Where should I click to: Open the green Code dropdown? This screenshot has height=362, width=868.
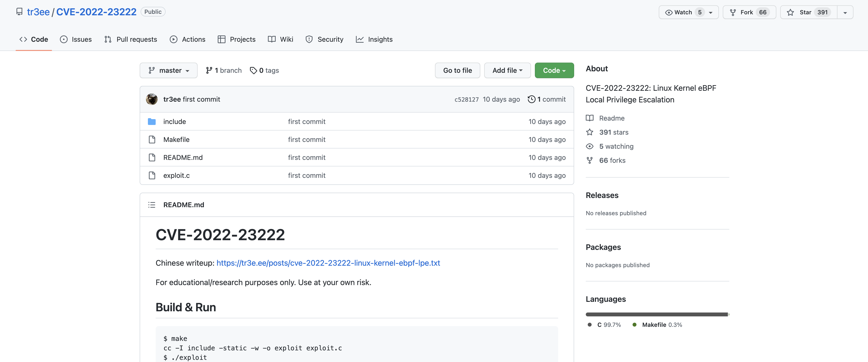[x=554, y=70]
